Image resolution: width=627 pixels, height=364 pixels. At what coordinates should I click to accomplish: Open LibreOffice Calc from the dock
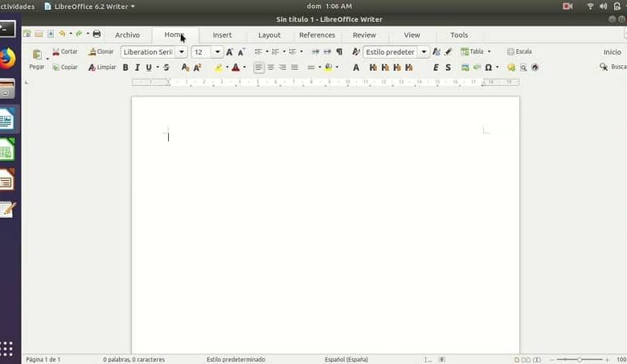6,149
